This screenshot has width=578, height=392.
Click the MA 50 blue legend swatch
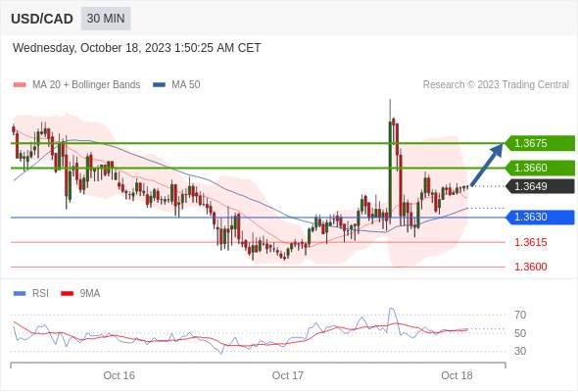pyautogui.click(x=160, y=85)
